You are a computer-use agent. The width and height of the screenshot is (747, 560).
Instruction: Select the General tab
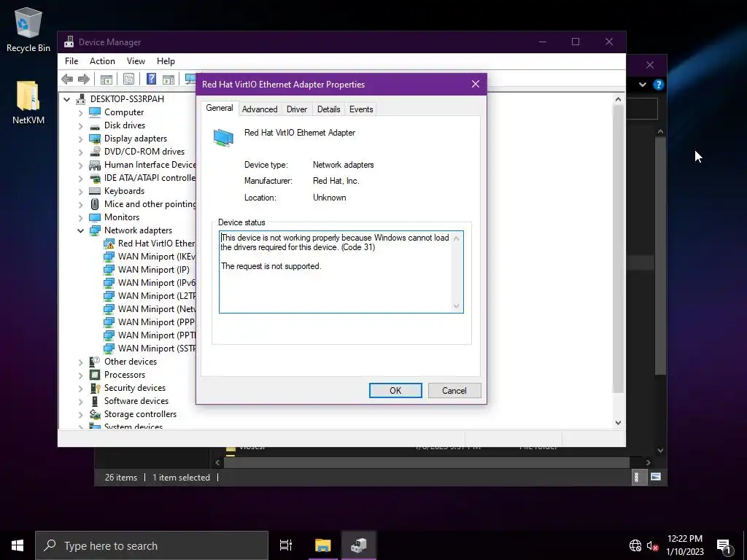(219, 108)
